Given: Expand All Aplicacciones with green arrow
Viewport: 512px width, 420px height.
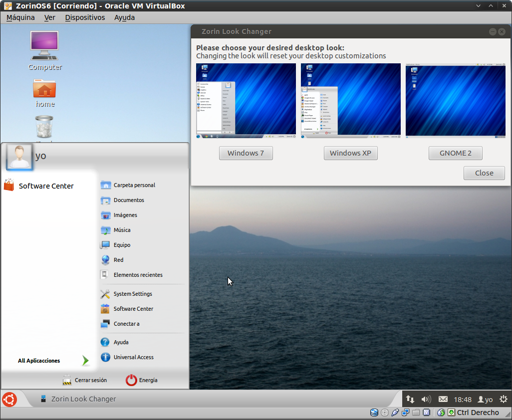Looking at the screenshot, I should pyautogui.click(x=85, y=361).
